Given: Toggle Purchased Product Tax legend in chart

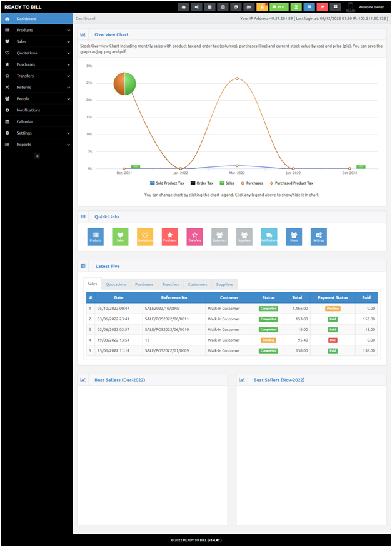Looking at the screenshot, I should click(291, 183).
